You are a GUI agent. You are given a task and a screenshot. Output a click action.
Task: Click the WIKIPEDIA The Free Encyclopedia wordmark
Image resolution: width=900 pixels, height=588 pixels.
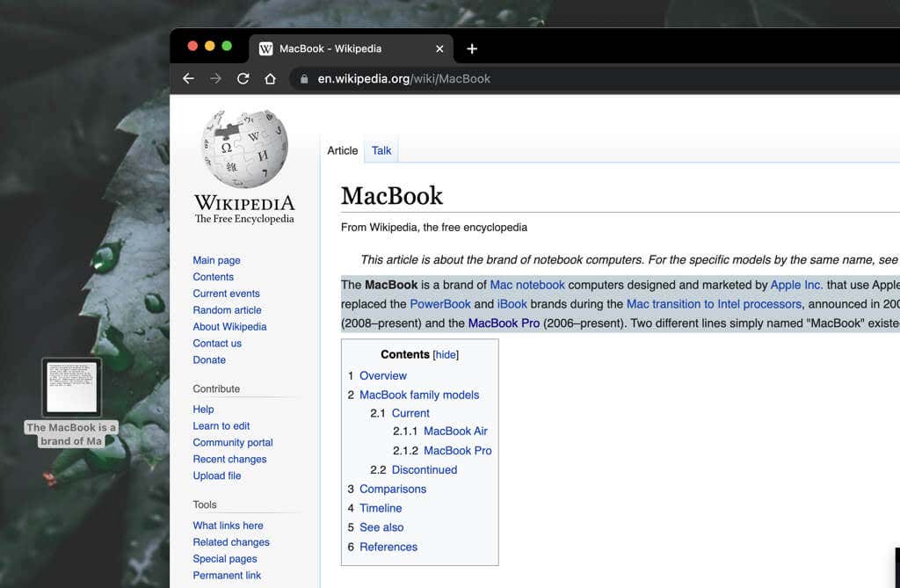coord(244,209)
